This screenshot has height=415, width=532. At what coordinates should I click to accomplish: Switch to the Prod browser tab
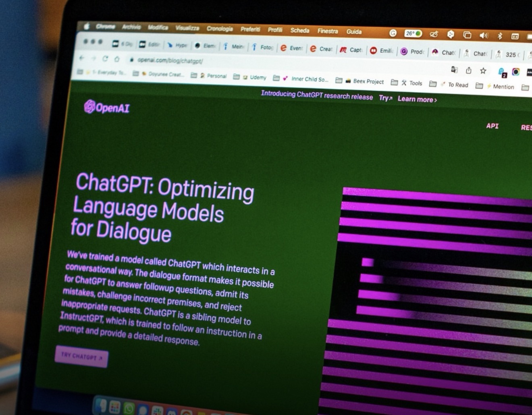[x=412, y=52]
